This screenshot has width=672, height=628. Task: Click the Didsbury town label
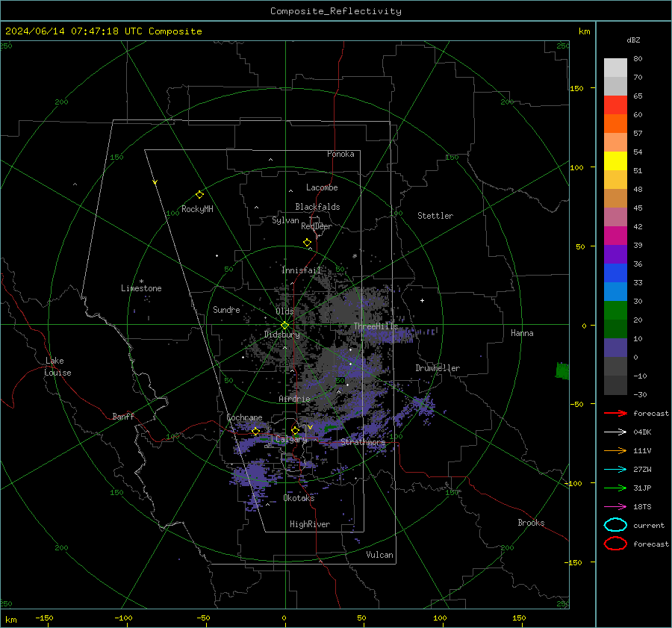pyautogui.click(x=282, y=335)
